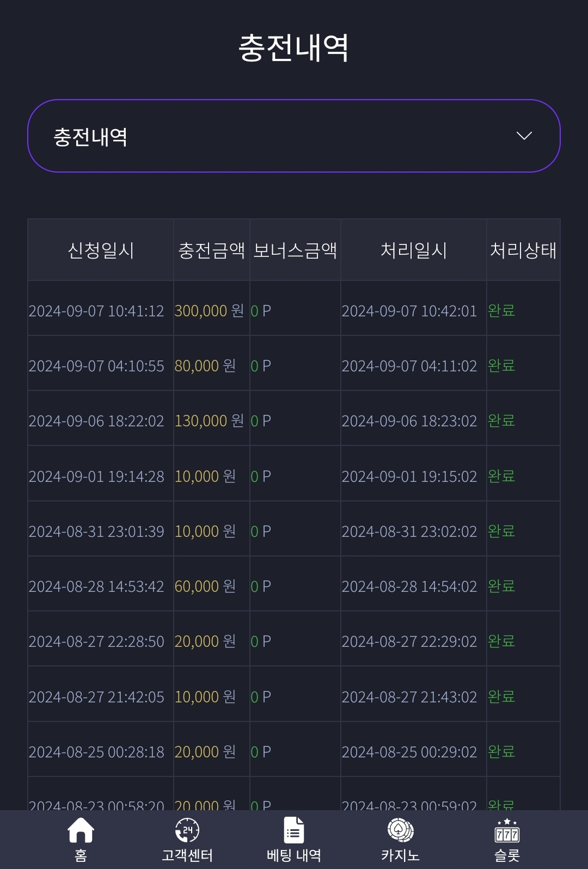The image size is (588, 869).
Task: Select the 고객센터 tab label
Action: point(187,855)
